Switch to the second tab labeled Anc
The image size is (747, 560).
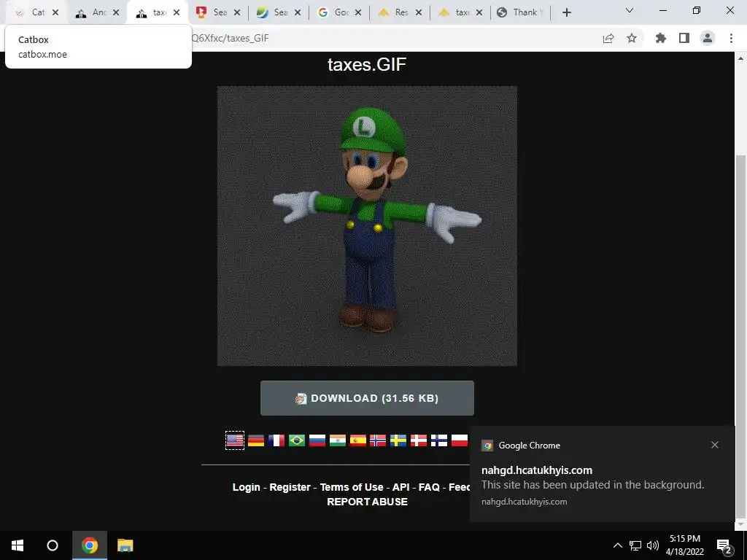coord(92,12)
